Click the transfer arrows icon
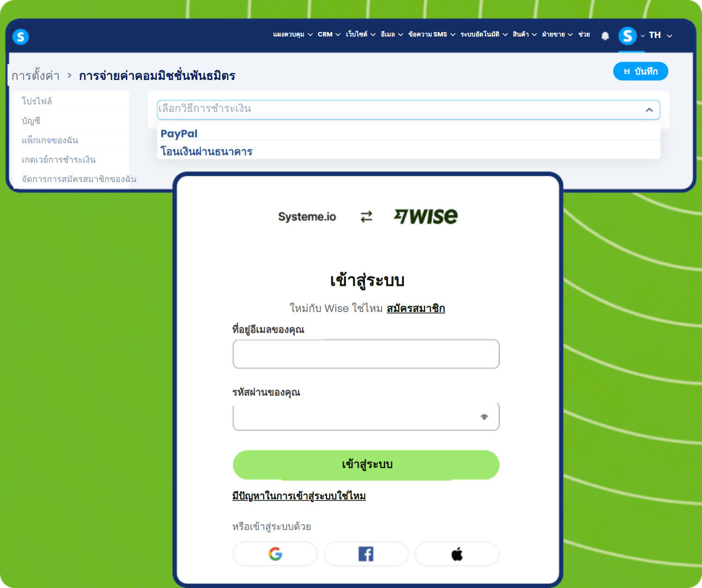Image resolution: width=702 pixels, height=588 pixels. point(366,217)
